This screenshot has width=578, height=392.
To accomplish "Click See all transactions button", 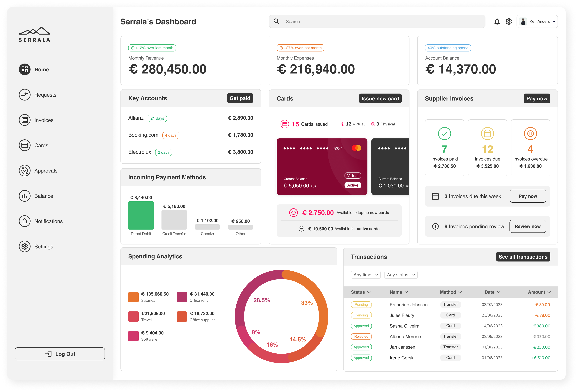I will tap(523, 257).
